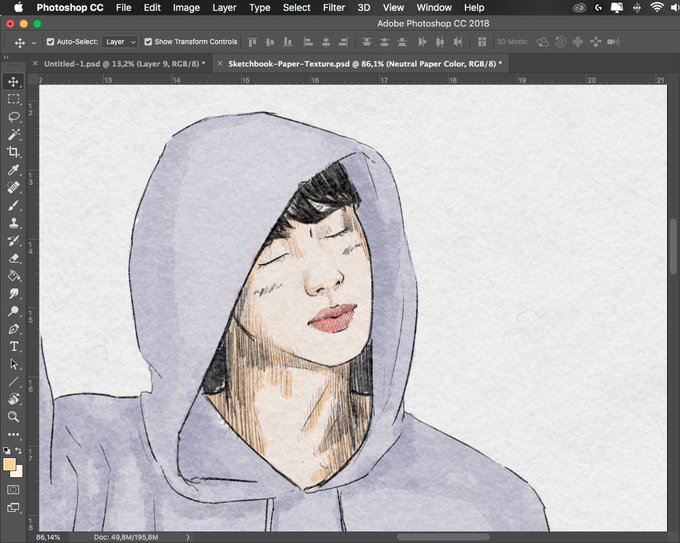Select the Eyedropper tool
The height and width of the screenshot is (543, 680).
tap(13, 170)
